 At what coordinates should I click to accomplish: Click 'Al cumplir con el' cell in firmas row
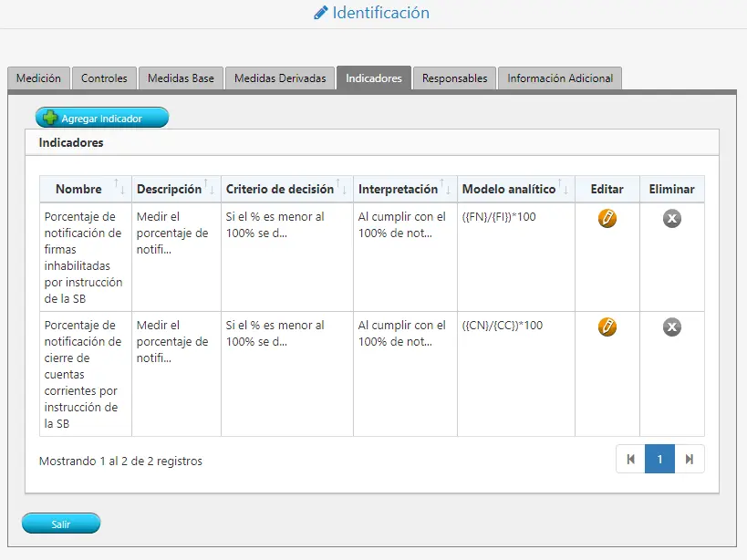coord(405,257)
